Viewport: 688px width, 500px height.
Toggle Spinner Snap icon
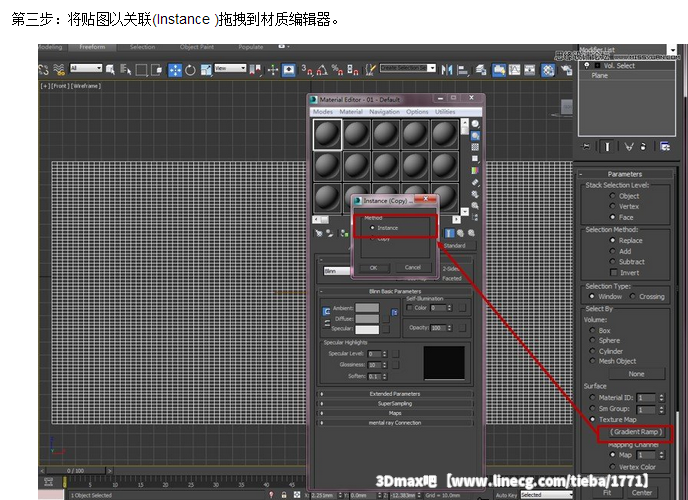[352, 69]
